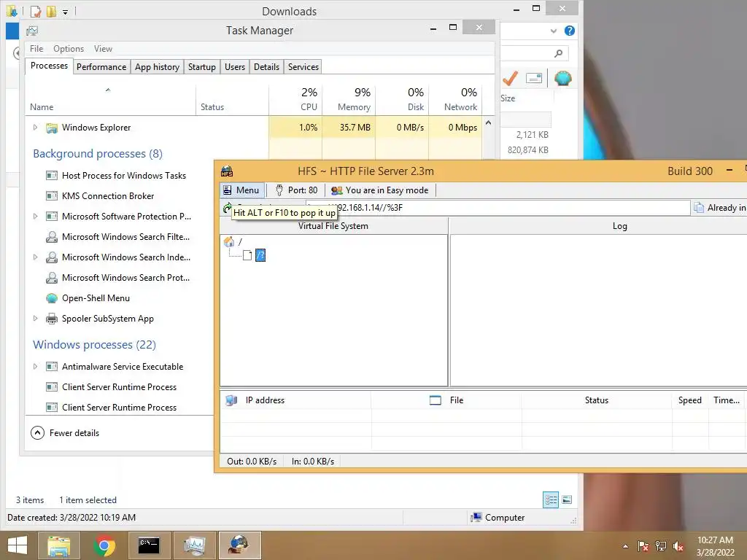This screenshot has width=747, height=560.
Task: Expand Microsoft Windows Search Indexer row
Action: (x=35, y=257)
